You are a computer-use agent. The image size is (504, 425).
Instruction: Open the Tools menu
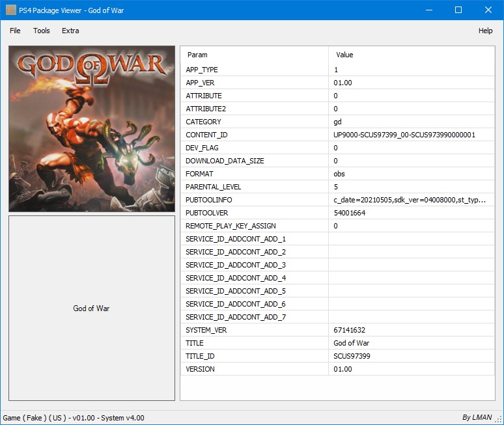tap(42, 31)
